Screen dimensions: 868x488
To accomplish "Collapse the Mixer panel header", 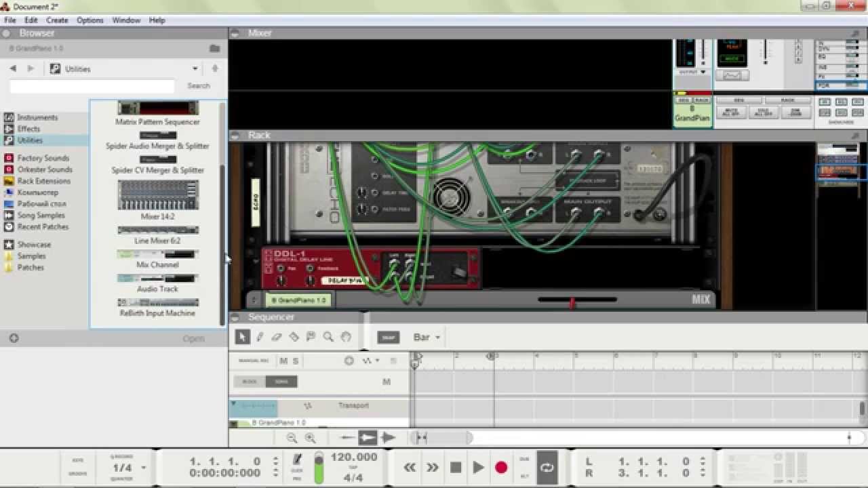I will point(235,33).
